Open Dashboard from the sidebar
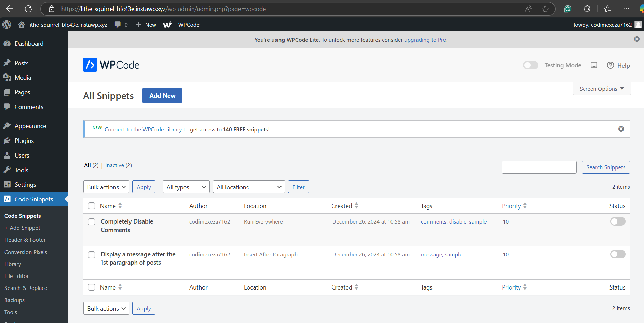Screen dimensions: 644x323 [x=29, y=44]
